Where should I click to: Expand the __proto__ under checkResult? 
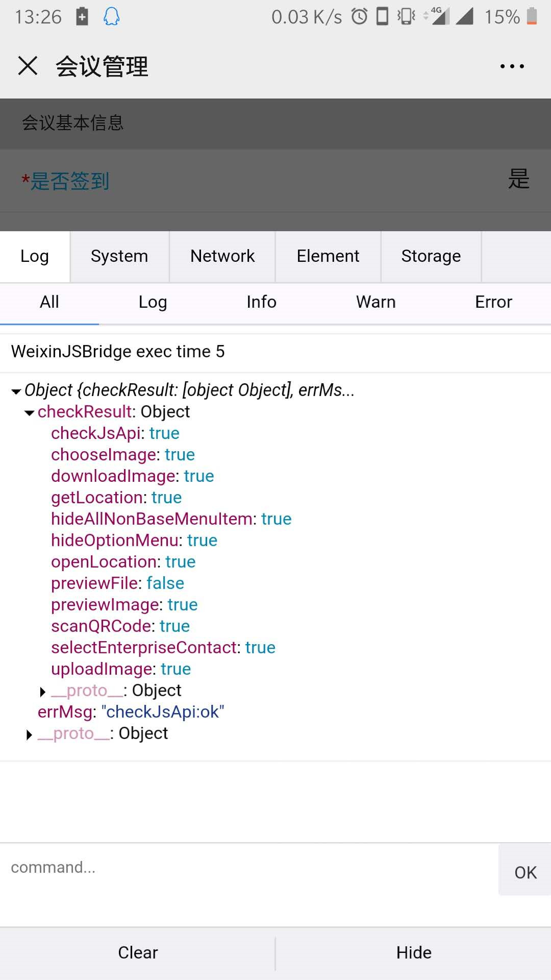(x=43, y=692)
